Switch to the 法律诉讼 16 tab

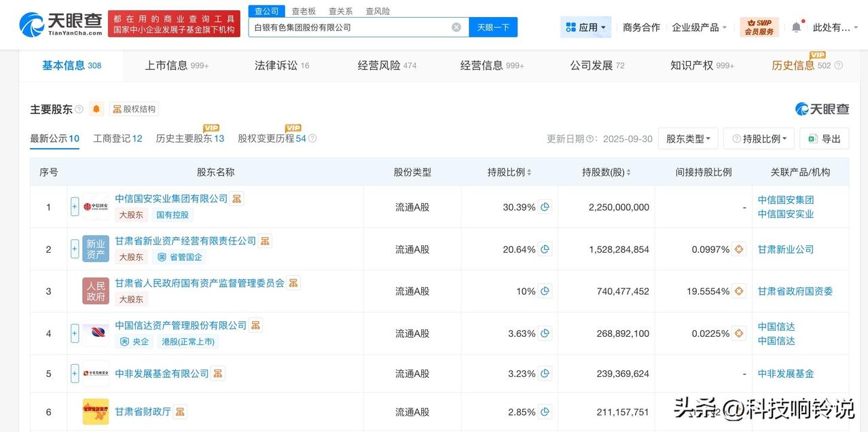[x=282, y=65]
